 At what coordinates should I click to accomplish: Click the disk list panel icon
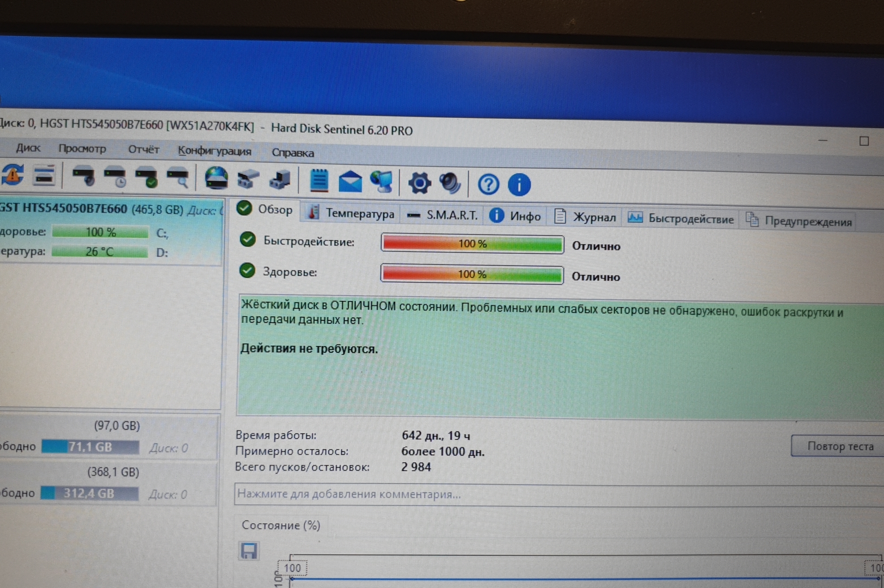pos(44,175)
